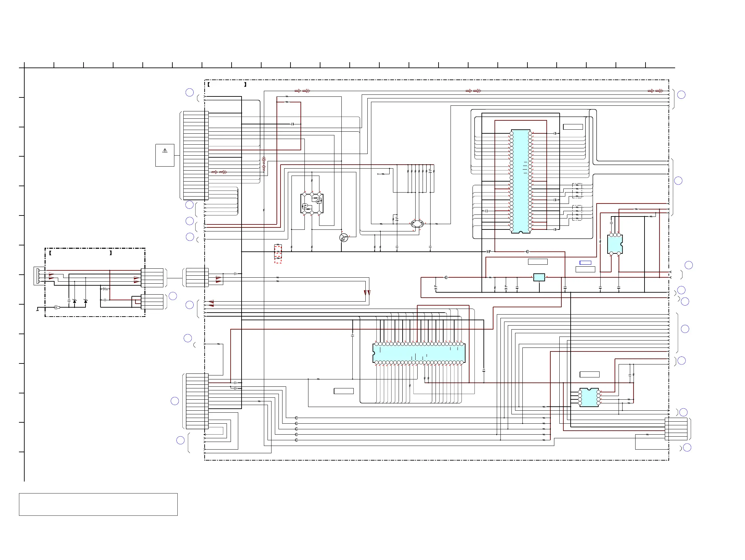Click the warning triangle symbol in the box
745x560 pixels.
pos(165,151)
